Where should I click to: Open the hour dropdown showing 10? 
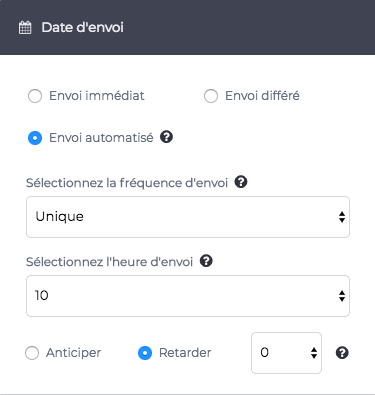[x=188, y=296]
